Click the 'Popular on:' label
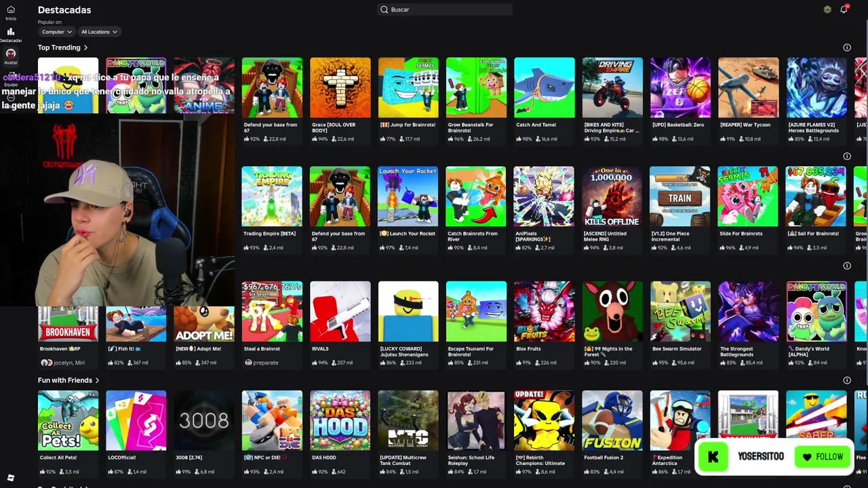Viewport: 868px width, 488px height. point(50,22)
